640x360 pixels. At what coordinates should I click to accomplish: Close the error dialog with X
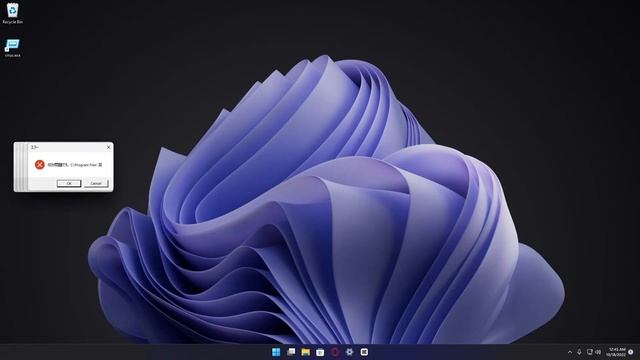(x=109, y=147)
